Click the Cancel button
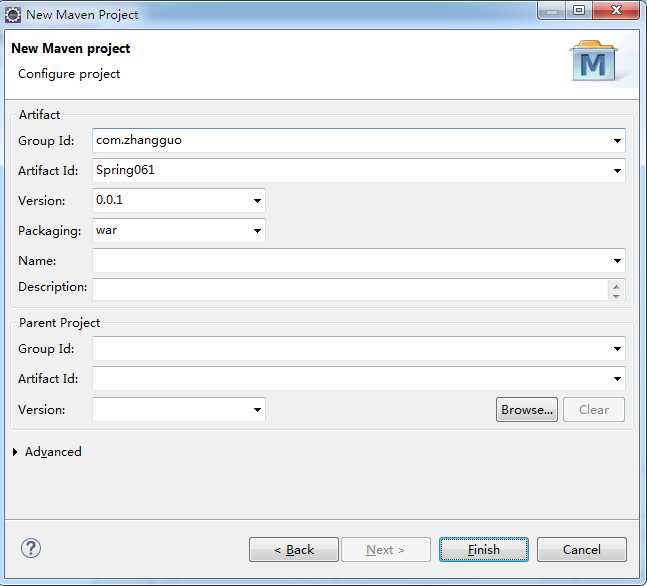The image size is (647, 586). (582, 550)
